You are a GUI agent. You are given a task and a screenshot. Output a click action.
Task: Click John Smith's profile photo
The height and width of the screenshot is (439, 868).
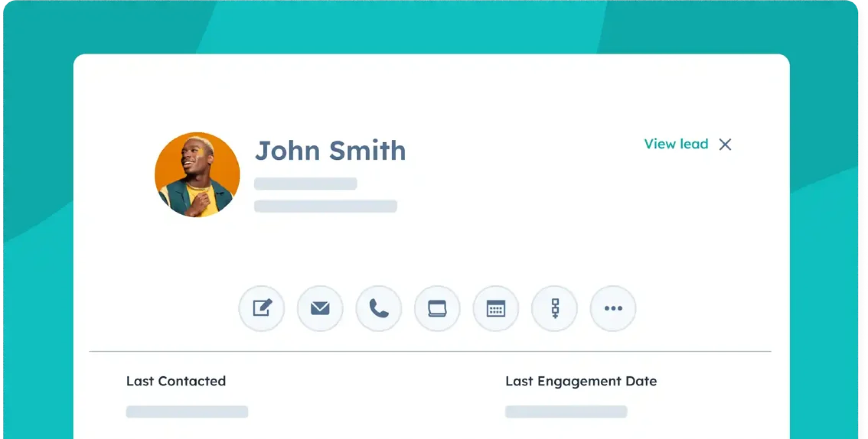pos(197,175)
